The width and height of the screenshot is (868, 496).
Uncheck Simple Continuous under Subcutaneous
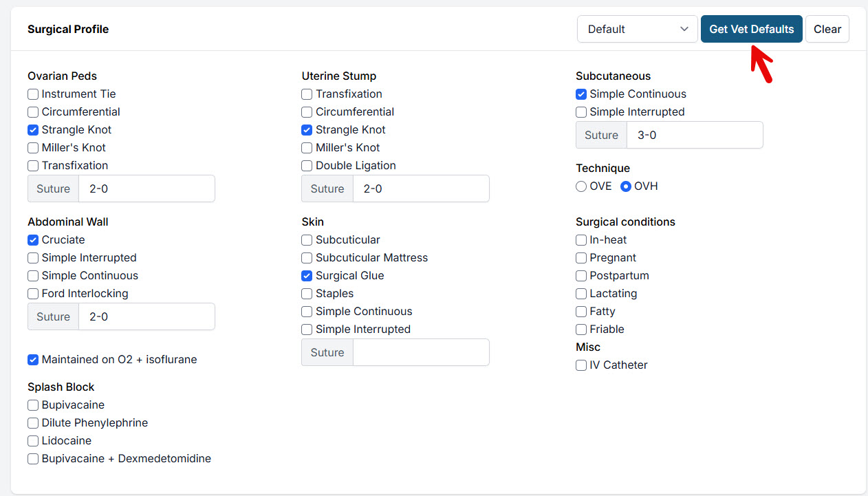coord(581,94)
